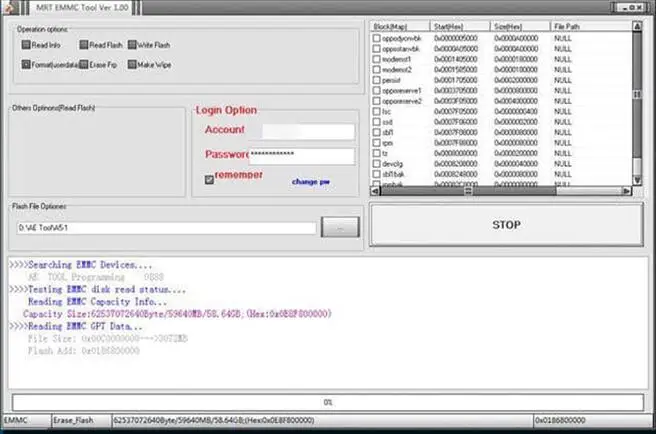Screen dimensions: 656x434
Task: Click the partition list vertical scrollbar thumb
Action: point(637,95)
